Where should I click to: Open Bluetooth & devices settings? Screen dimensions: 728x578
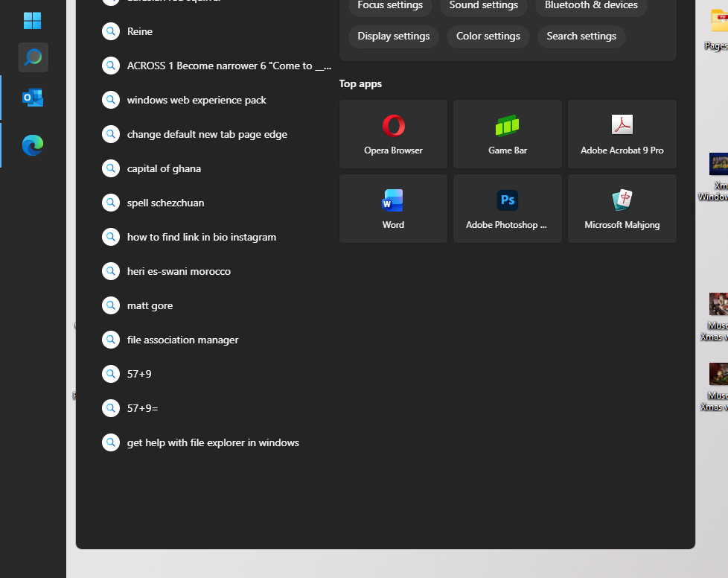(x=591, y=5)
